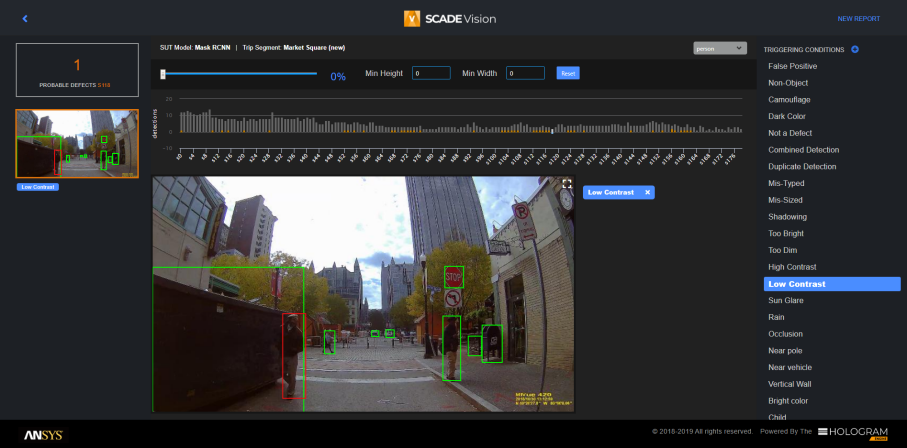
Task: Choose Duplicate Detection condition
Action: point(802,167)
